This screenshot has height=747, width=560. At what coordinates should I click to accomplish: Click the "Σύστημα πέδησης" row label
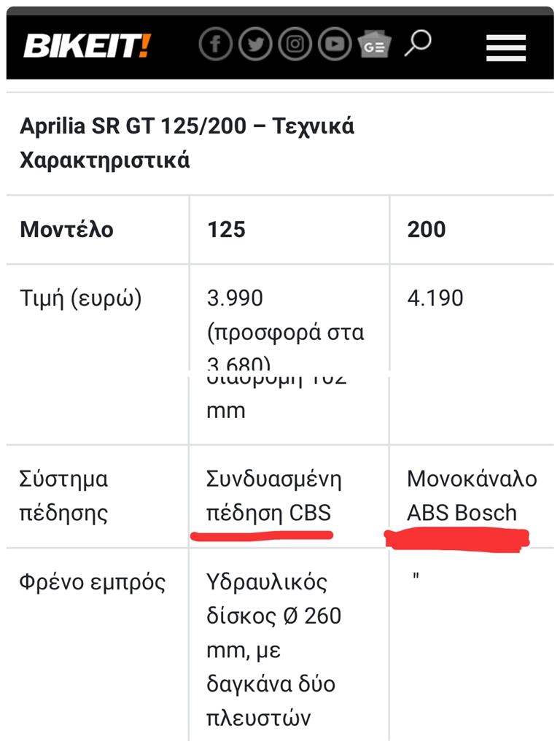64,496
